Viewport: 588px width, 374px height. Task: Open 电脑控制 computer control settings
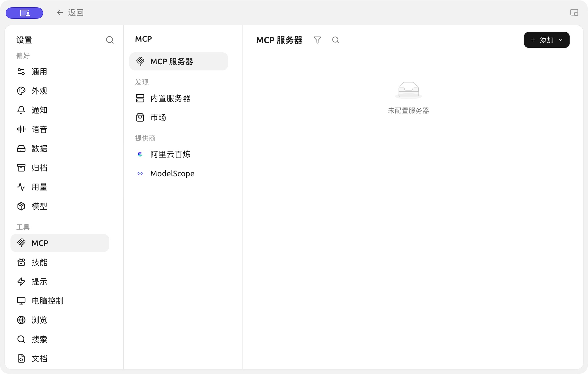tap(60, 301)
